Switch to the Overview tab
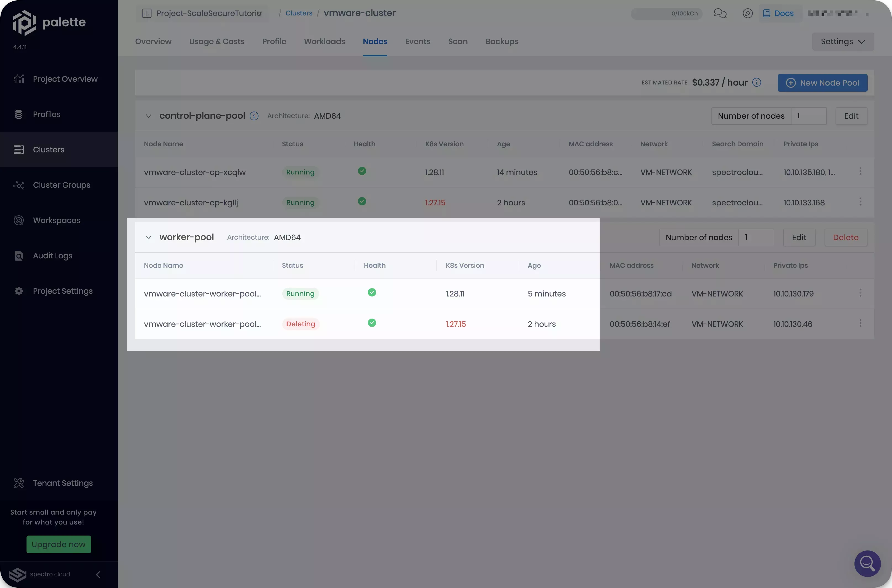 click(153, 42)
